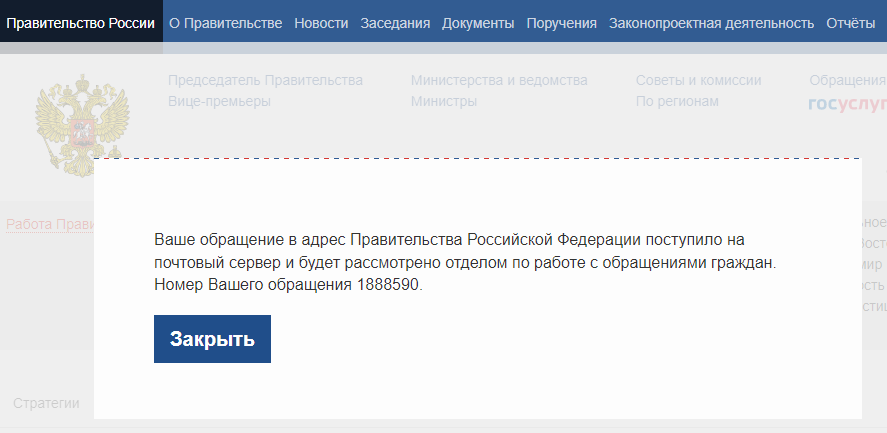The height and width of the screenshot is (433, 887).
Task: Open the госуслуги logo link
Action: (847, 102)
